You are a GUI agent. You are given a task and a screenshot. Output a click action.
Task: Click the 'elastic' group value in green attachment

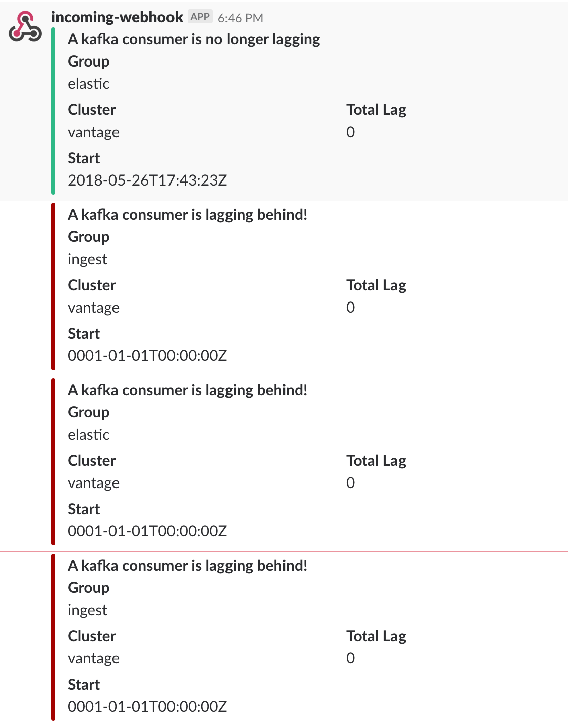89,84
